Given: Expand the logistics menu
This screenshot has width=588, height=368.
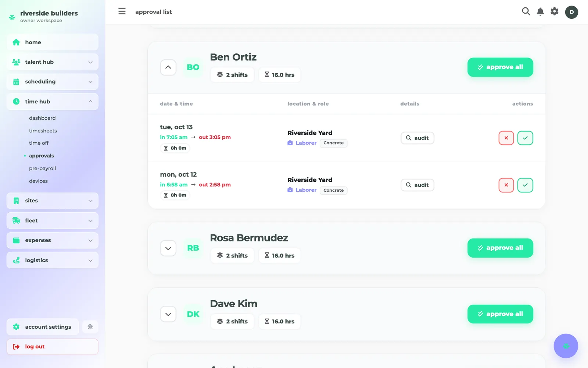Looking at the screenshot, I should pos(53,260).
